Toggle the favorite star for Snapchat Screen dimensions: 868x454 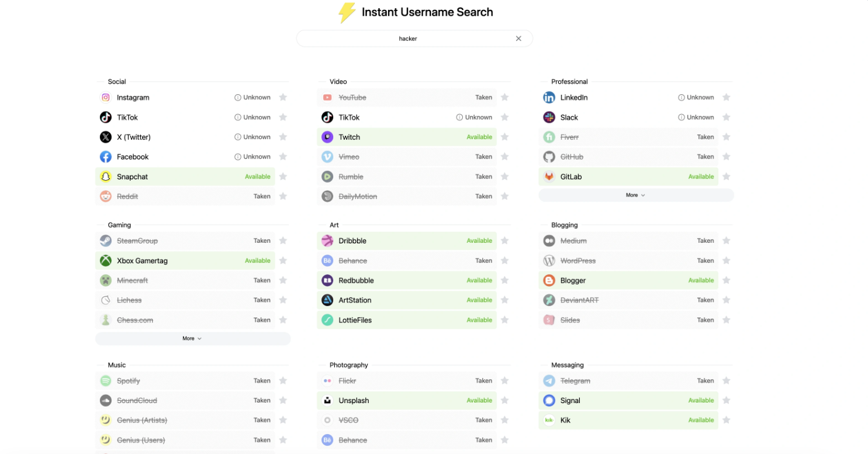tap(283, 177)
